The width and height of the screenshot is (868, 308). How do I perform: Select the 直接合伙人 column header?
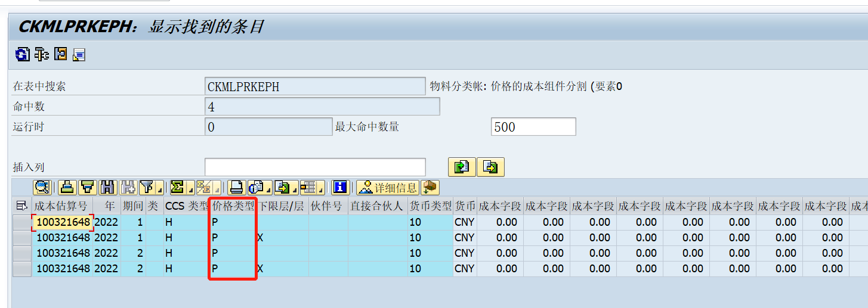(x=378, y=206)
